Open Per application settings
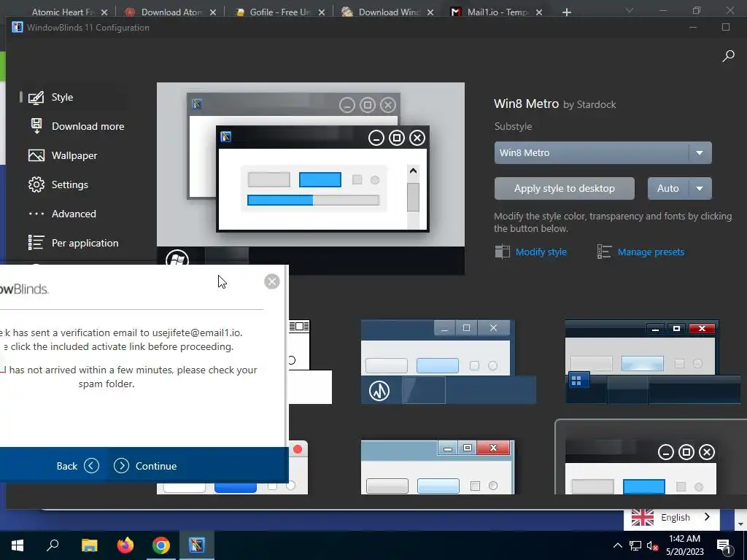The image size is (747, 560). [72, 243]
